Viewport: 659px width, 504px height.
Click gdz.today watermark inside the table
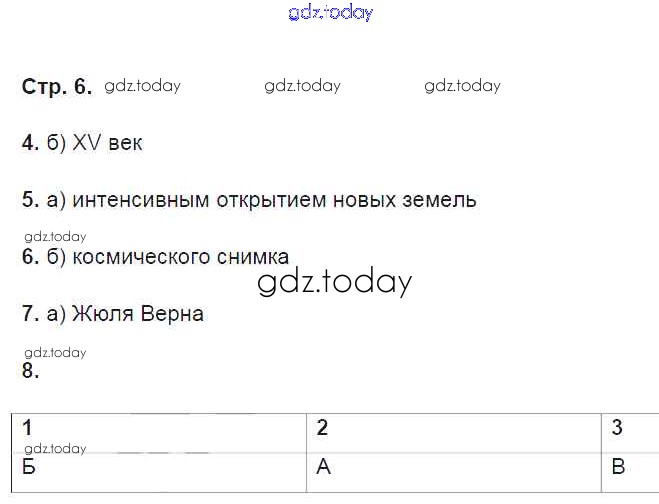pos(55,449)
